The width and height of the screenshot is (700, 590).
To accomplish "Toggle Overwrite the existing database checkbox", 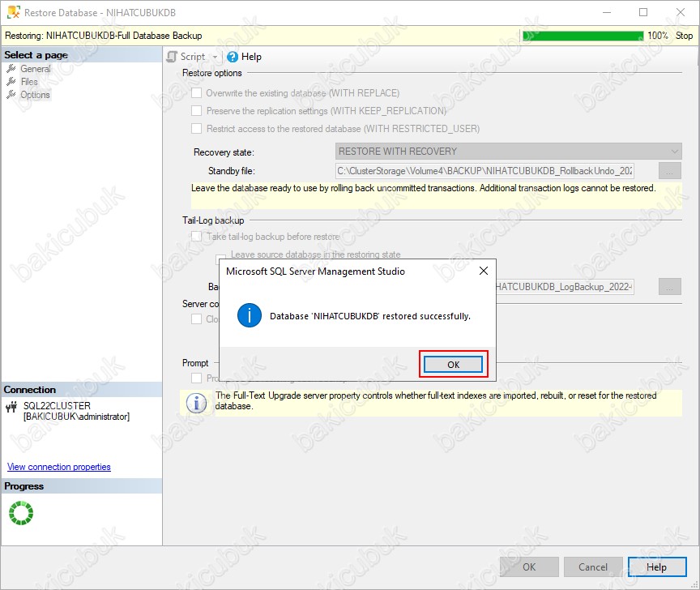I will coord(196,93).
